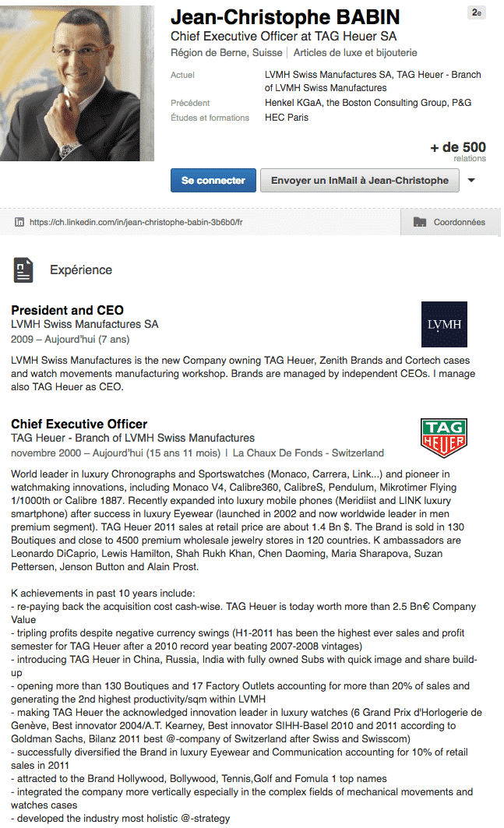Screen dimensions: 504x828
Task: Click the + de 500 relations count
Action: [458, 147]
